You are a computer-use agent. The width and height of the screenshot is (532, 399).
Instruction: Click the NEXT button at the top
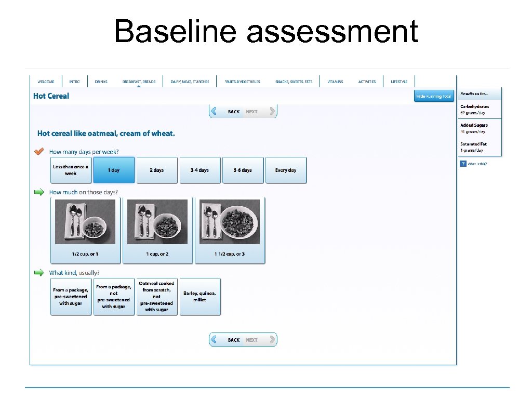tap(251, 111)
